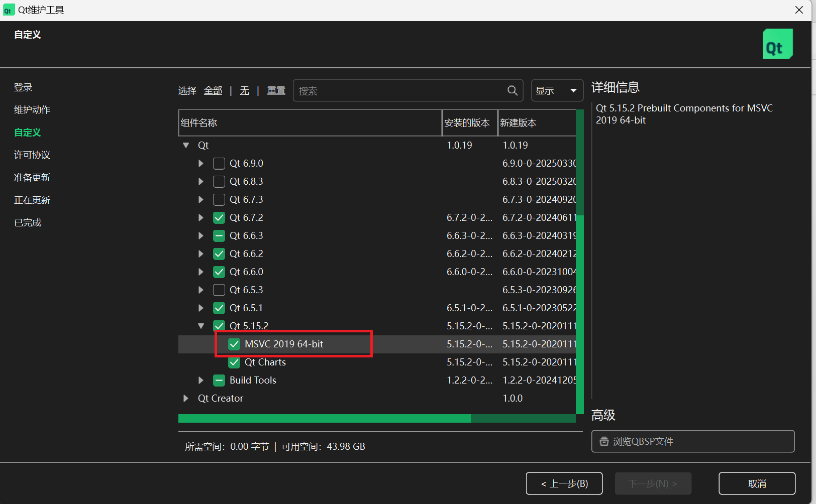
Task: Toggle the Build Tools partial checkbox
Action: pos(219,381)
